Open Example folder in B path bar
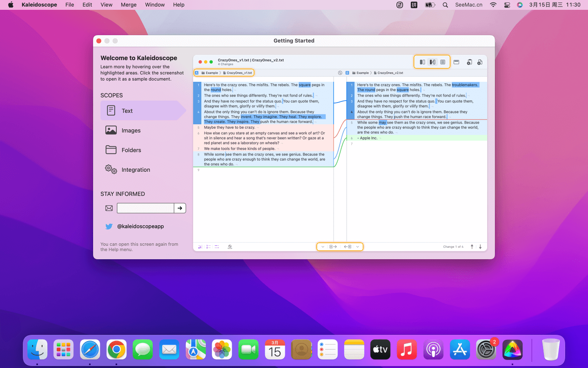The width and height of the screenshot is (588, 368). pos(360,73)
